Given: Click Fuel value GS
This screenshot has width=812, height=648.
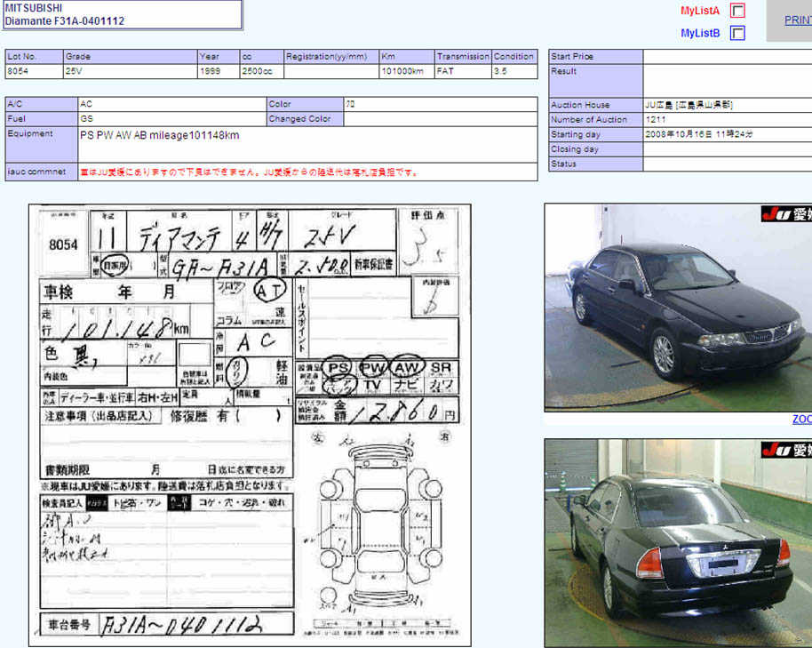Looking at the screenshot, I should pyautogui.click(x=86, y=118).
